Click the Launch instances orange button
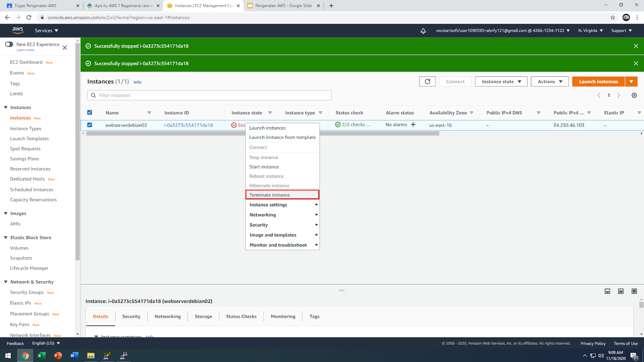This screenshot has height=362, width=644. point(599,82)
